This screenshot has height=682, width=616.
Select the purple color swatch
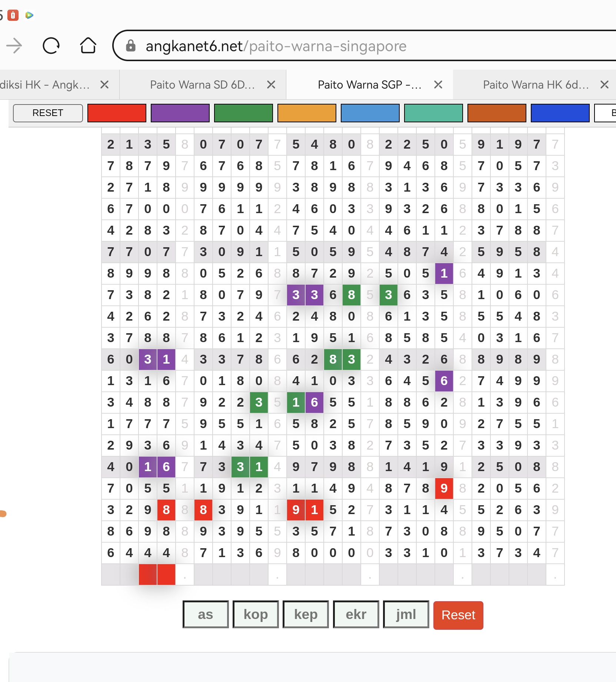coord(180,113)
